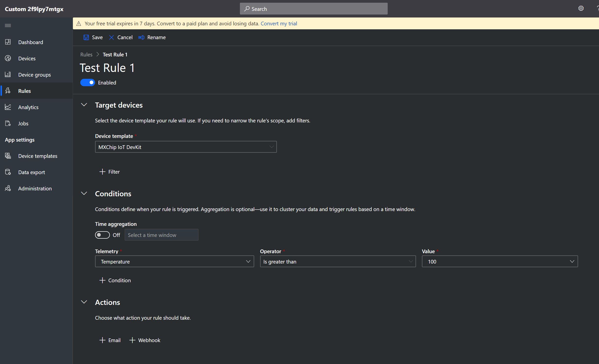The width and height of the screenshot is (599, 364).
Task: Click the Dashboard sidebar icon
Action: pyautogui.click(x=8, y=42)
